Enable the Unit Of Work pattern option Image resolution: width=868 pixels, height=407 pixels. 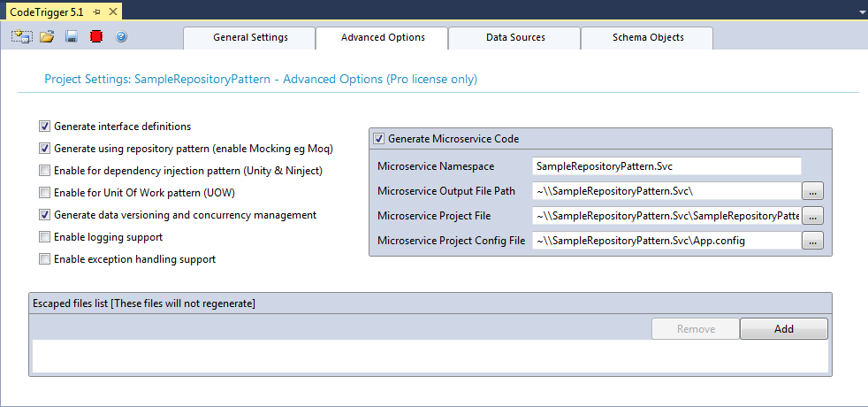point(45,193)
